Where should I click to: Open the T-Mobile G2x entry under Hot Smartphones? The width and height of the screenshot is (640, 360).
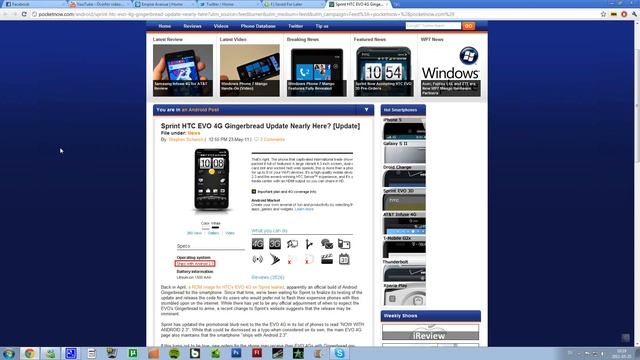click(x=404, y=247)
